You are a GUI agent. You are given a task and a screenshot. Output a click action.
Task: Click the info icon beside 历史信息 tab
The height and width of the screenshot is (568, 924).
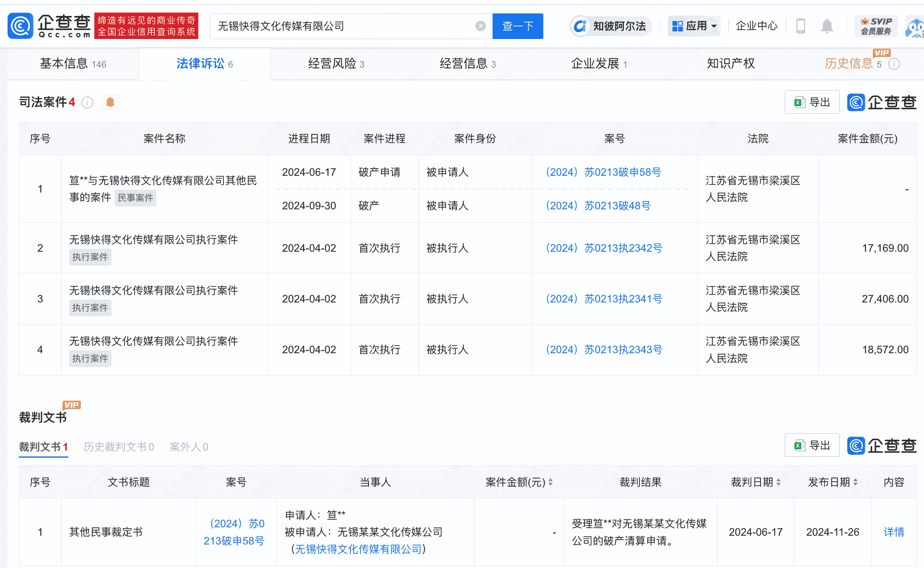(x=894, y=64)
